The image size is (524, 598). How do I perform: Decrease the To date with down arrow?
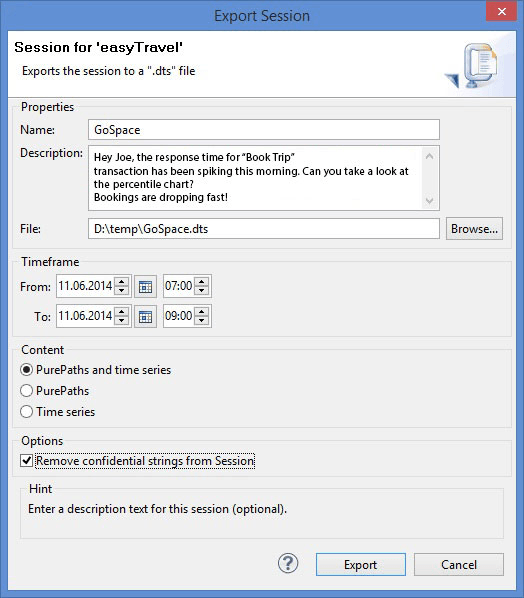tap(122, 321)
